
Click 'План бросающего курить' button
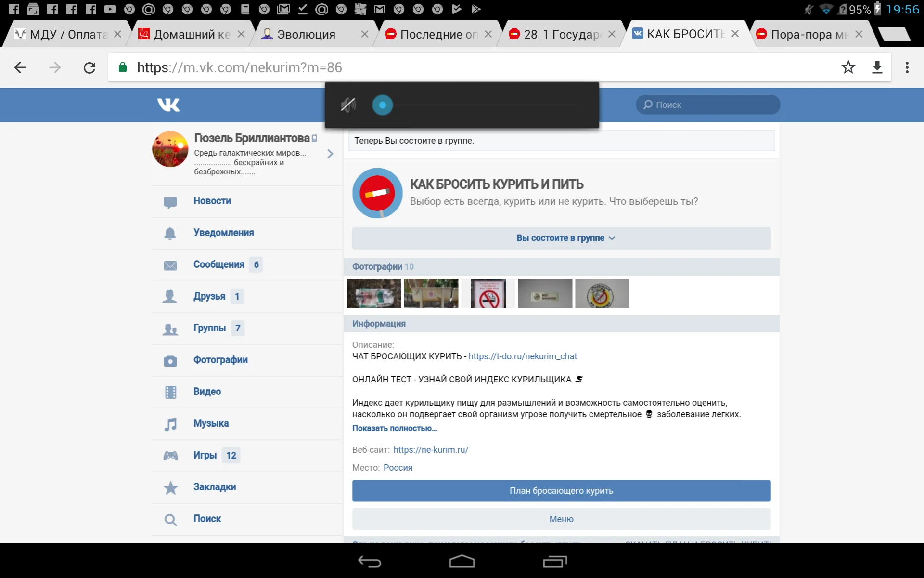coord(561,491)
